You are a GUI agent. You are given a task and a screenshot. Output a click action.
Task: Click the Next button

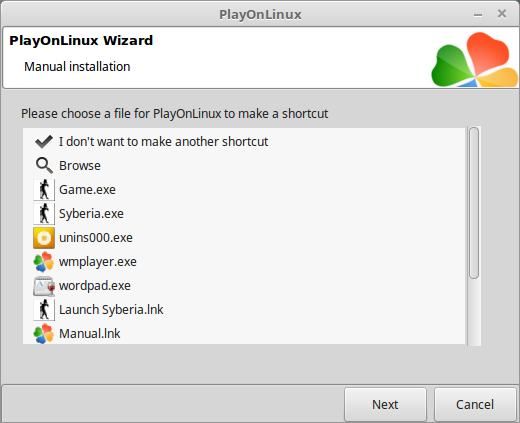pos(385,404)
